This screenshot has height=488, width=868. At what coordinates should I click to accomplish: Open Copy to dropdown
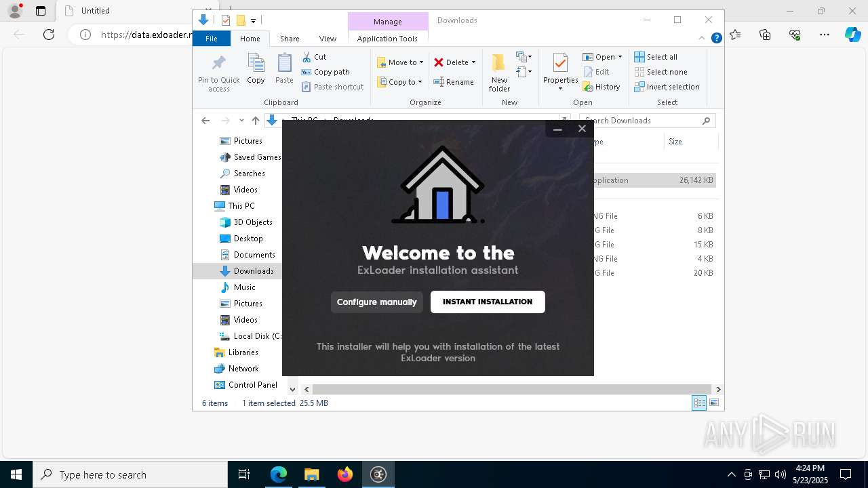click(399, 82)
